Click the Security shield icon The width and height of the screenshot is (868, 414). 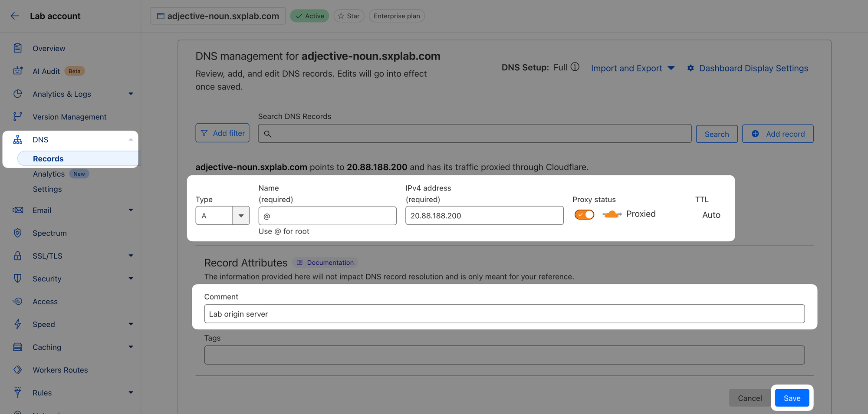(x=17, y=279)
